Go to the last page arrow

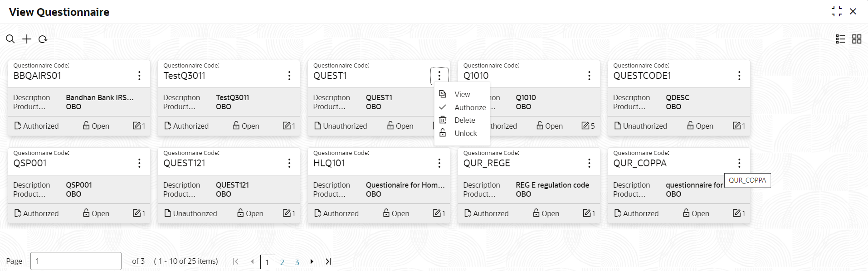click(x=328, y=261)
